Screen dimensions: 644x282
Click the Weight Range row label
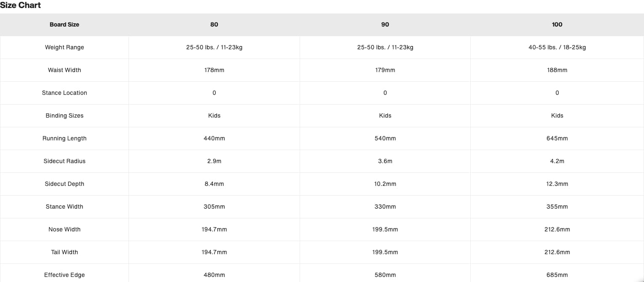pyautogui.click(x=64, y=47)
